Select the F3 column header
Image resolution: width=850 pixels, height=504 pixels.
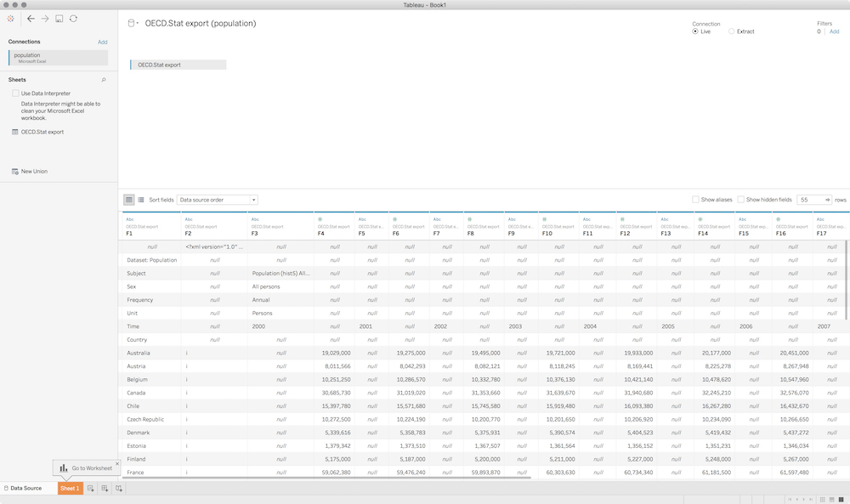tap(280, 226)
